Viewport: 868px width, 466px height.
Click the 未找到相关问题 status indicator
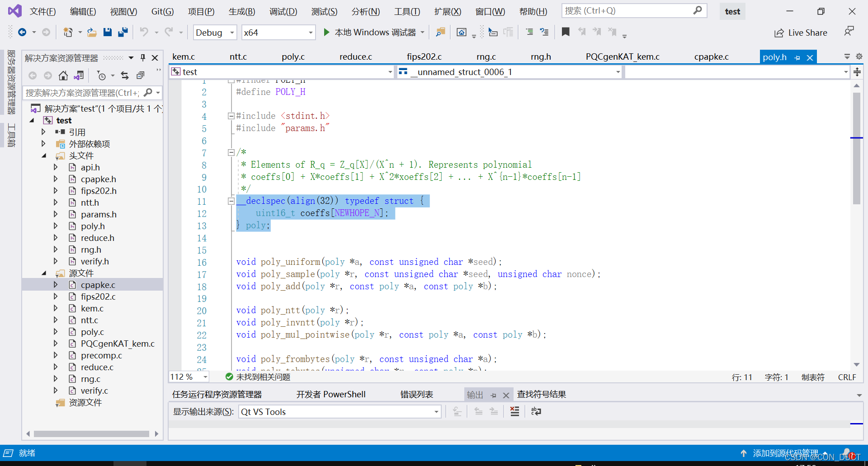tap(258, 377)
